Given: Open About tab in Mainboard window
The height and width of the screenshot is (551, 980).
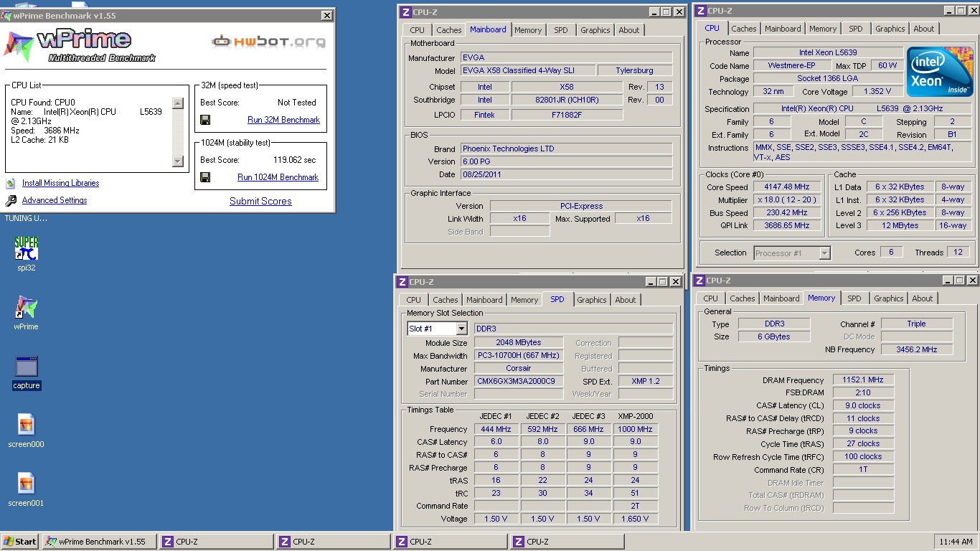Looking at the screenshot, I should [x=629, y=30].
